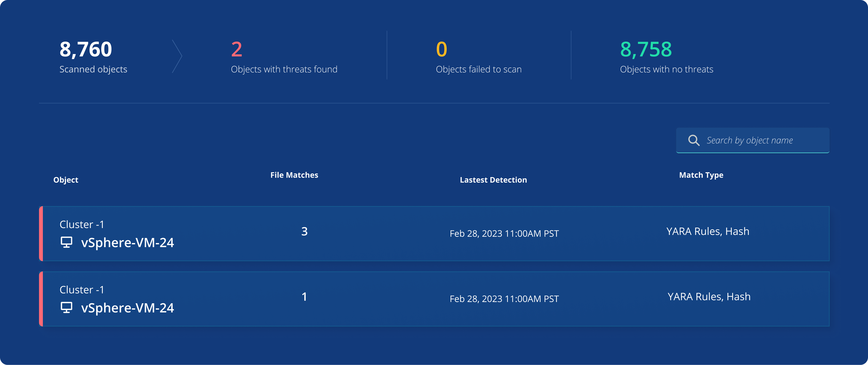Click Cluster -1 in the 1-match row
The image size is (868, 365).
point(82,290)
